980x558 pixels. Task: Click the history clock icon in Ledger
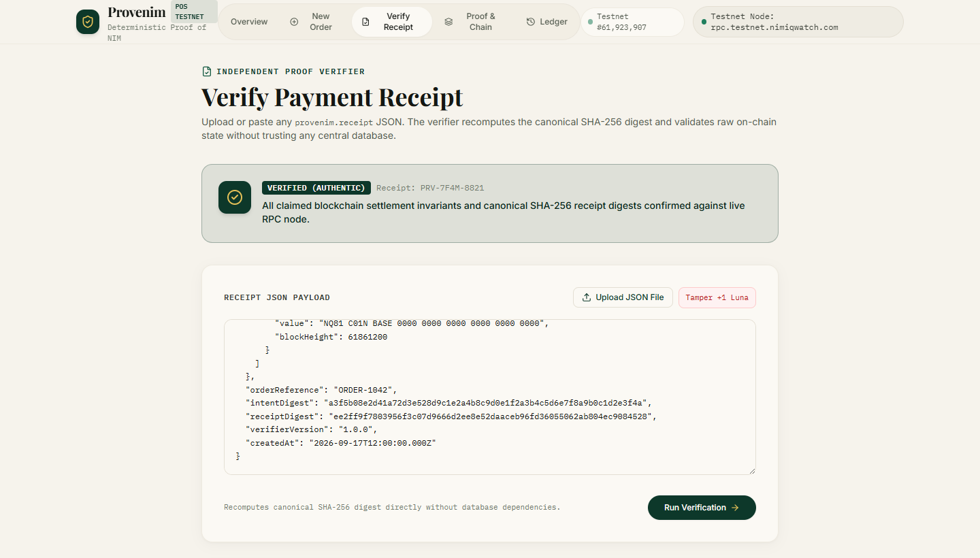point(531,22)
